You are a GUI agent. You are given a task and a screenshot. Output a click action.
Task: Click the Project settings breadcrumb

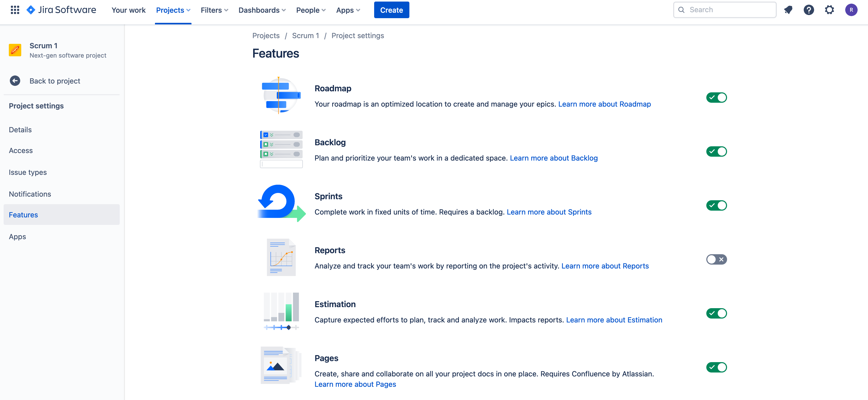coord(358,36)
